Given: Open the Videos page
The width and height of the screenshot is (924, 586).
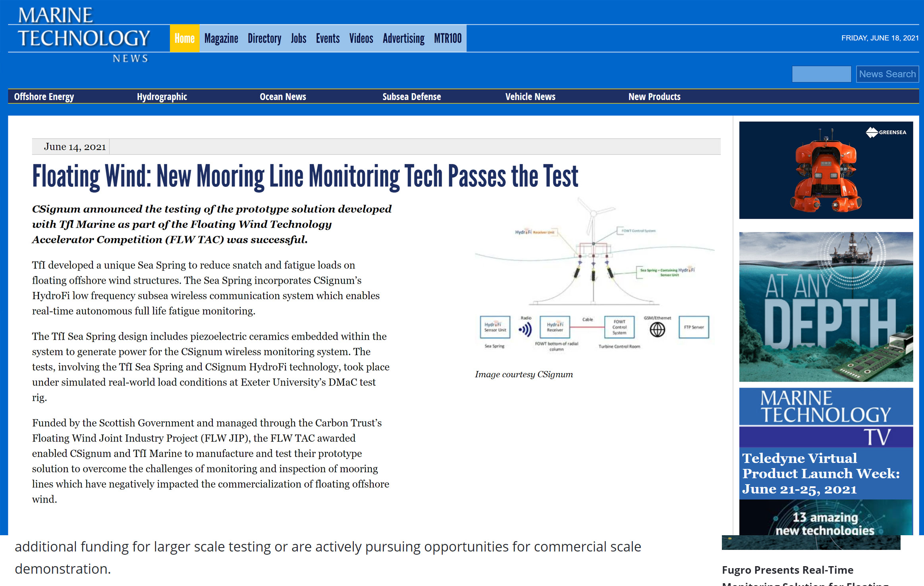Looking at the screenshot, I should point(361,38).
